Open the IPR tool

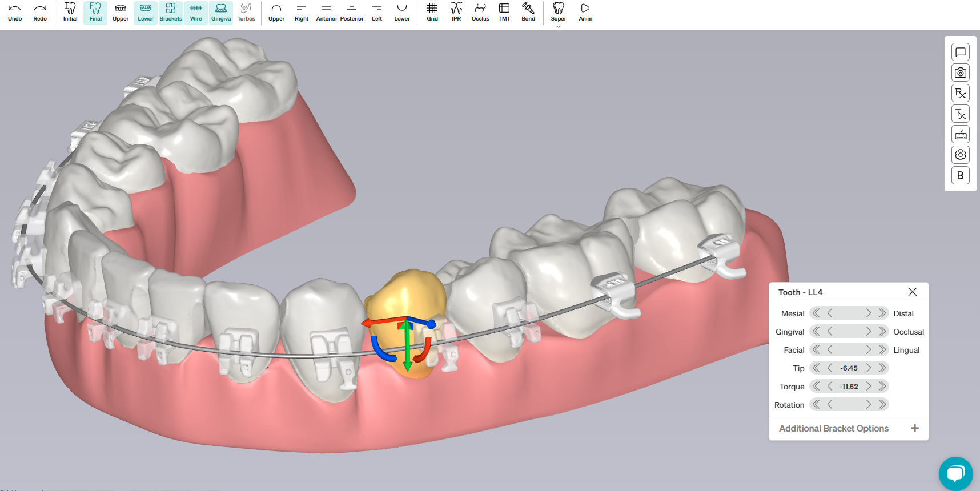click(x=456, y=13)
